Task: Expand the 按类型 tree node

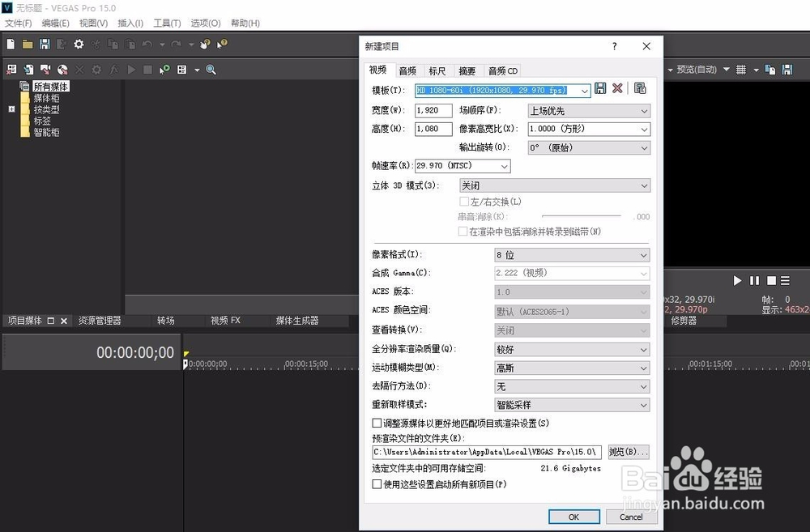Action: pos(11,109)
